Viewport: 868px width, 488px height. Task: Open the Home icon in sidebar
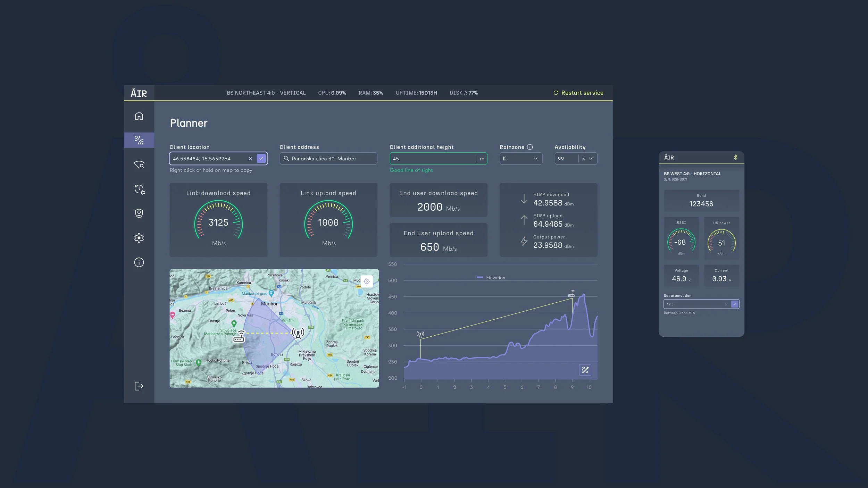pos(139,116)
